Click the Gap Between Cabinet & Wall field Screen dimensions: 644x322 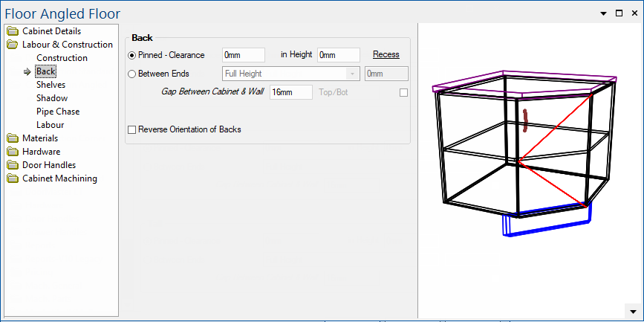tap(290, 92)
